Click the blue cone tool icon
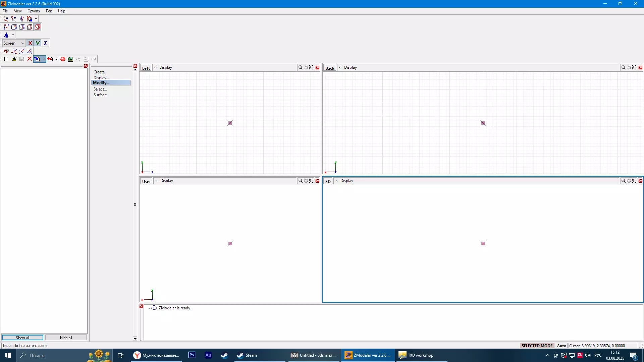The width and height of the screenshot is (644, 362). 6,35
